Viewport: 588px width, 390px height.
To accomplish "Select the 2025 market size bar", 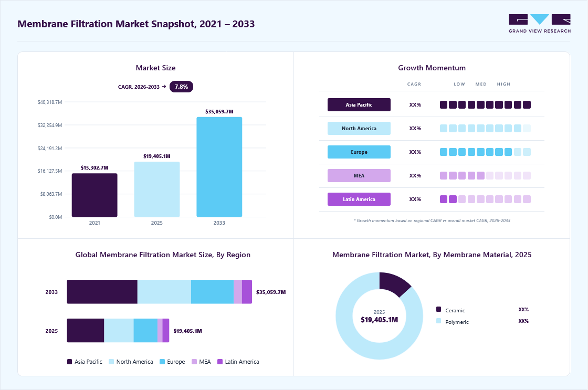I will click(157, 189).
